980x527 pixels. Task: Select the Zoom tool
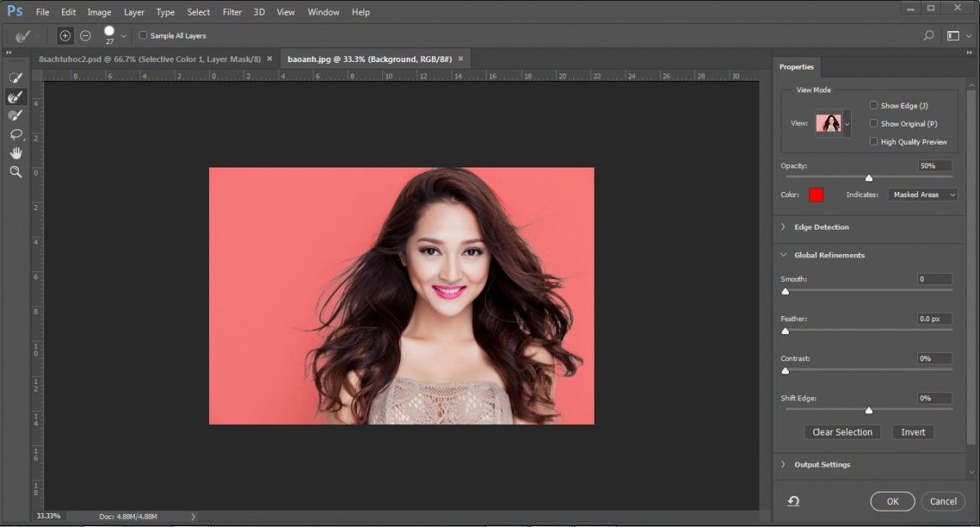click(15, 172)
